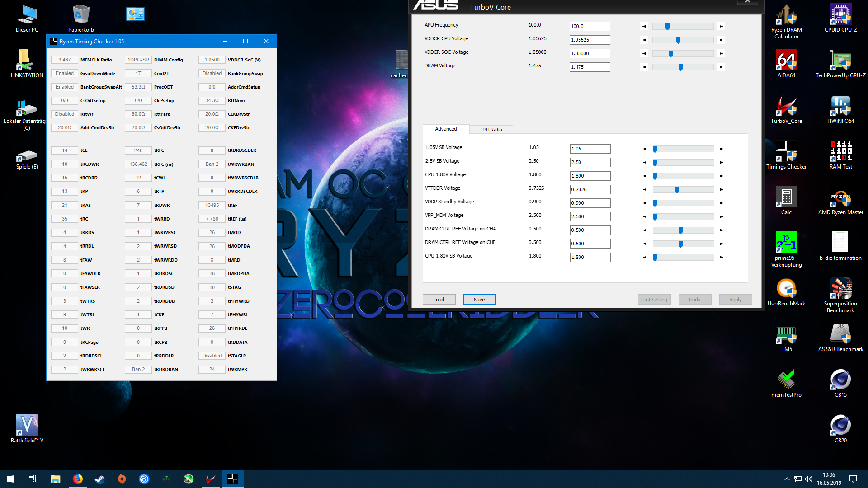
Task: Switch to the CPU Ratio tab
Action: (x=491, y=130)
